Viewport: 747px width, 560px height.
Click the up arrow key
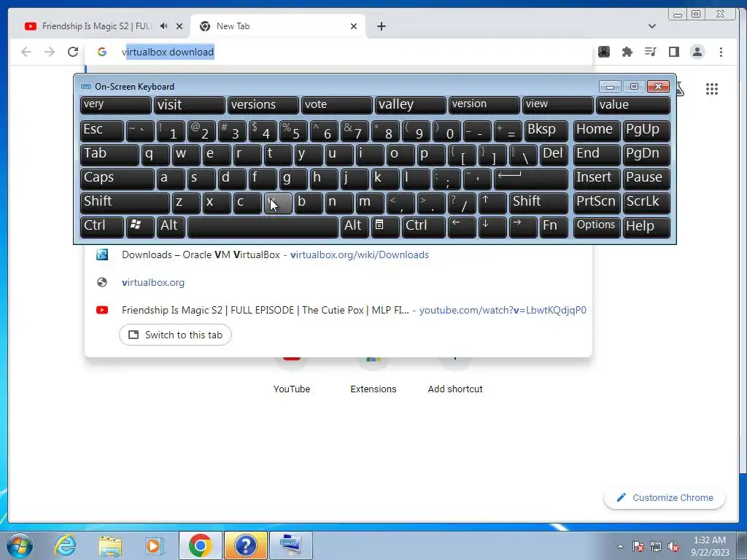tap(492, 203)
